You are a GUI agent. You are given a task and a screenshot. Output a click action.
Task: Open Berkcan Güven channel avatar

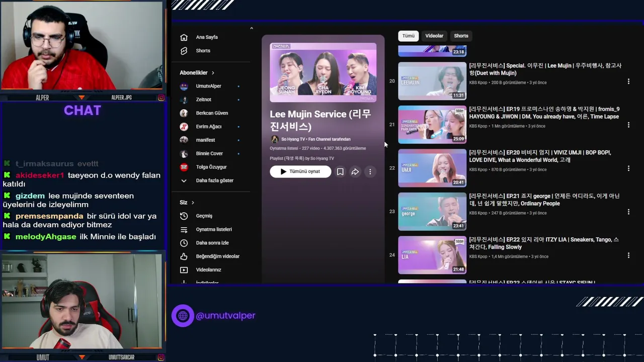pyautogui.click(x=184, y=113)
